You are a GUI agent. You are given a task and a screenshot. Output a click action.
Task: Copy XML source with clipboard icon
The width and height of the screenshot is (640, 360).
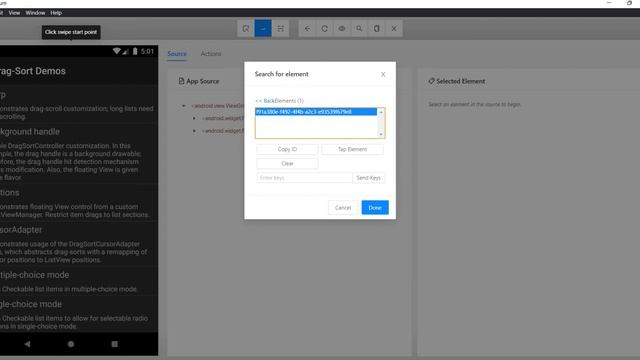pyautogui.click(x=376, y=29)
